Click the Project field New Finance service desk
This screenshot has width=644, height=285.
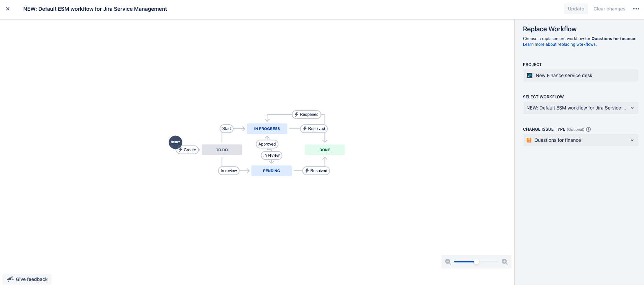click(581, 75)
